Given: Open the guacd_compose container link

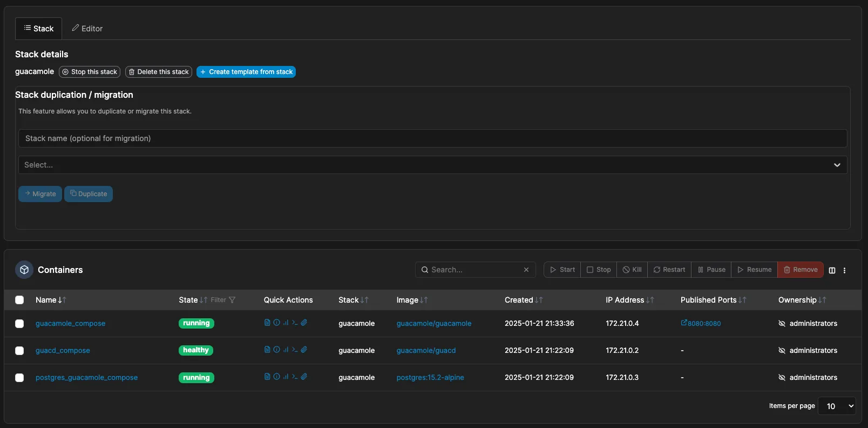Looking at the screenshot, I should coord(63,351).
